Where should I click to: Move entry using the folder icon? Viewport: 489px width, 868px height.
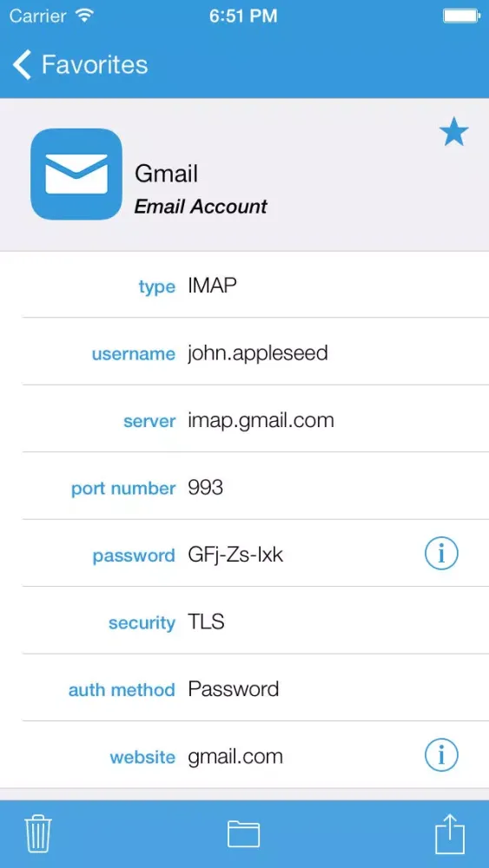click(x=244, y=833)
